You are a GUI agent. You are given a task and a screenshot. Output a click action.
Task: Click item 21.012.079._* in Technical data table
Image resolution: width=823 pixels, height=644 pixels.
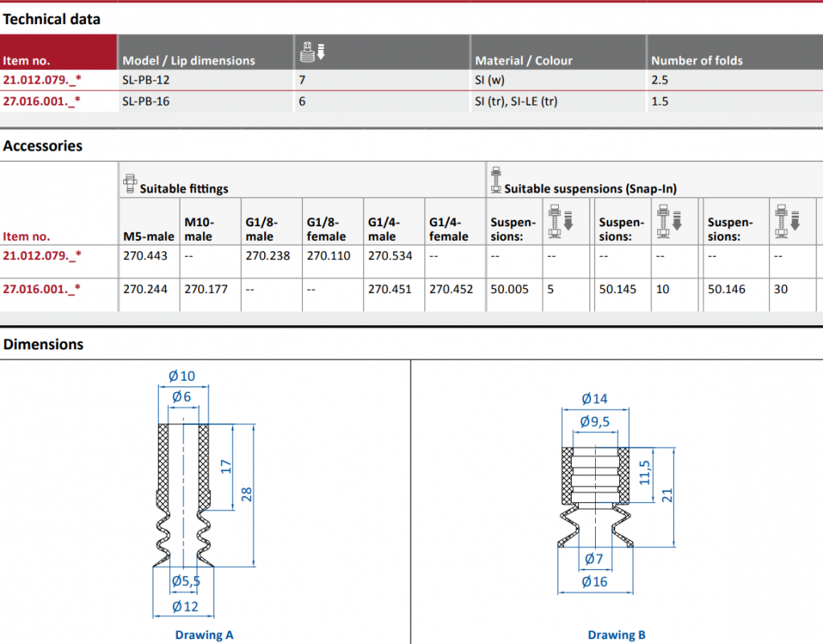click(42, 80)
